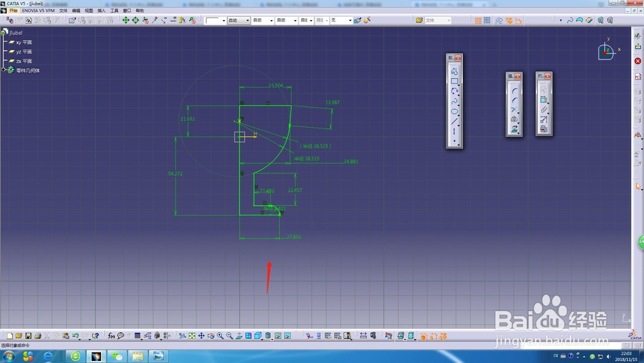Select the Constraint dimension tool
Viewport: 644px width, 363px height.
[x=544, y=99]
